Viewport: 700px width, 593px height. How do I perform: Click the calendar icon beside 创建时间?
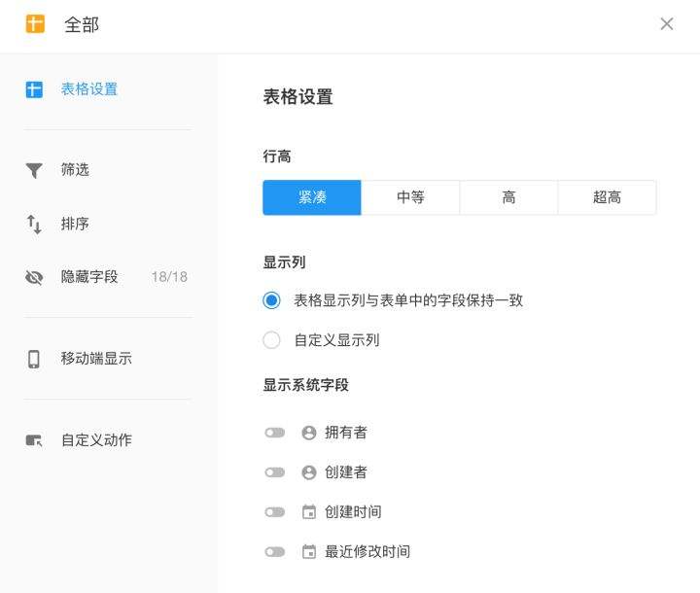coord(309,512)
